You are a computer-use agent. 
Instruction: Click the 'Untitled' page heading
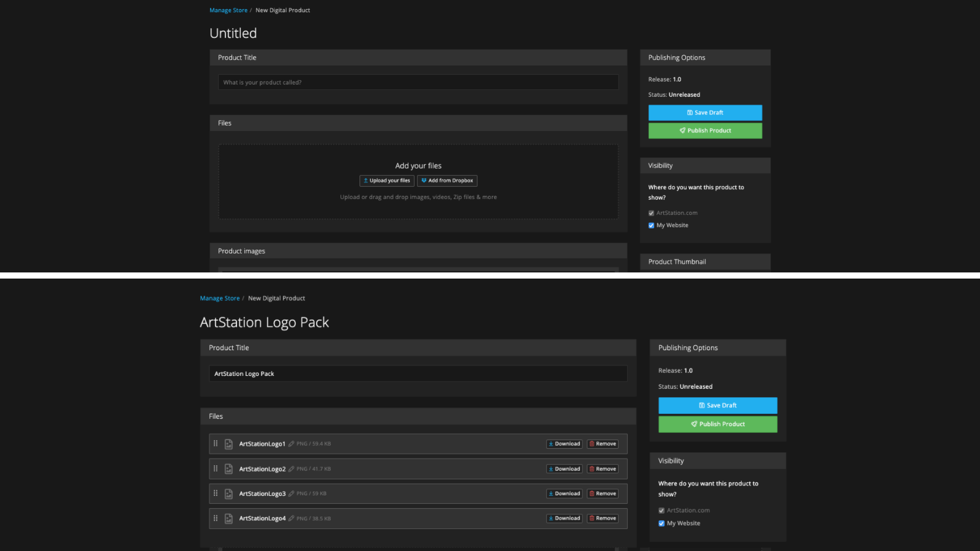(x=233, y=34)
